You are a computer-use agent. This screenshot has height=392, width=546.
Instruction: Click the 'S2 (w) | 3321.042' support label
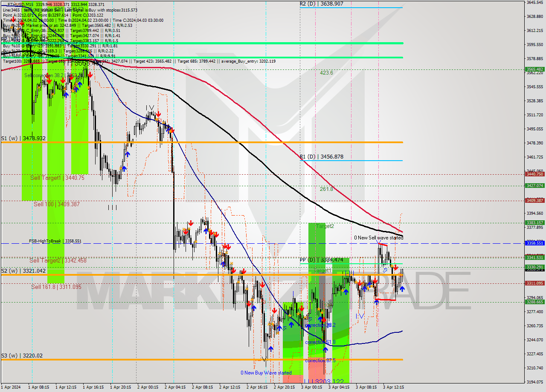(x=23, y=271)
